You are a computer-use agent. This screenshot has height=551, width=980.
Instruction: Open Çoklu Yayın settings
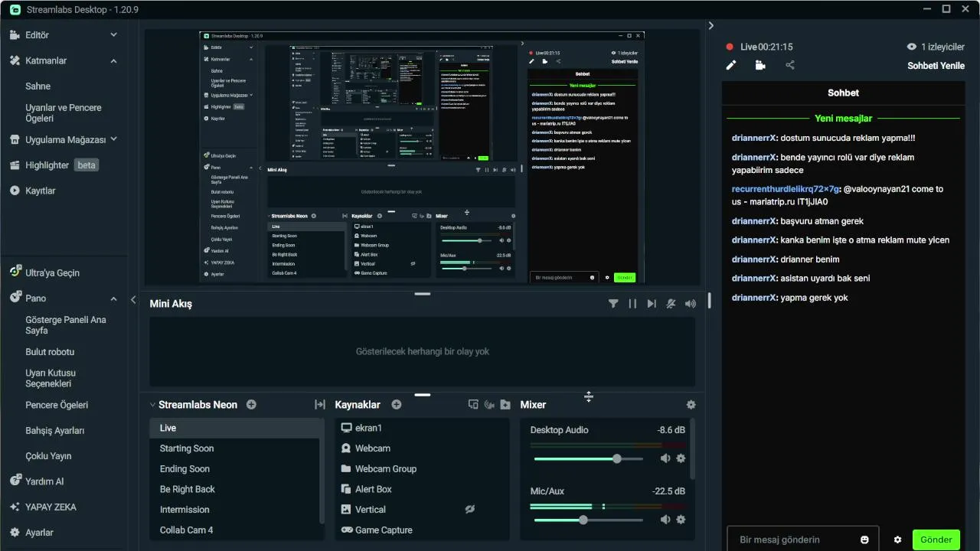(48, 456)
